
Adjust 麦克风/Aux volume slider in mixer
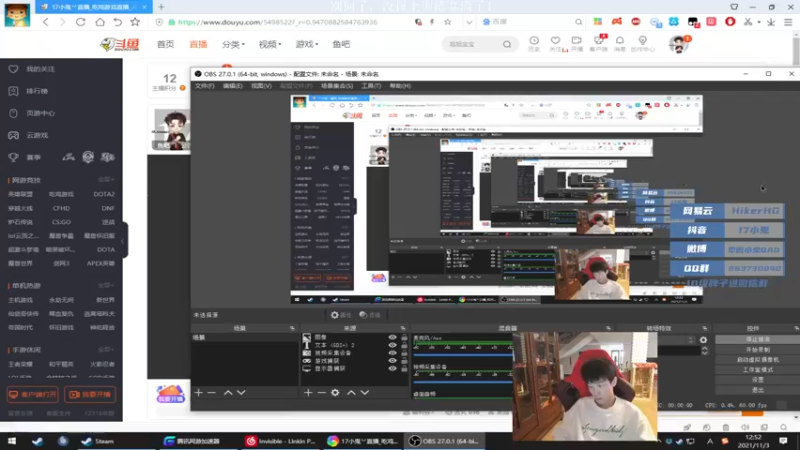pyautogui.click(x=463, y=354)
